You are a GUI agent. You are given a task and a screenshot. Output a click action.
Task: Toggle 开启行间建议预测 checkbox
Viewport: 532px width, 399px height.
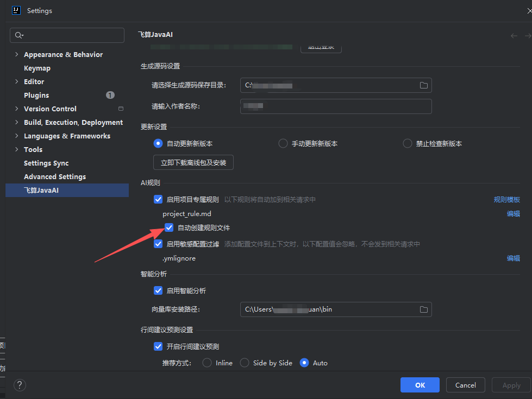coord(158,346)
